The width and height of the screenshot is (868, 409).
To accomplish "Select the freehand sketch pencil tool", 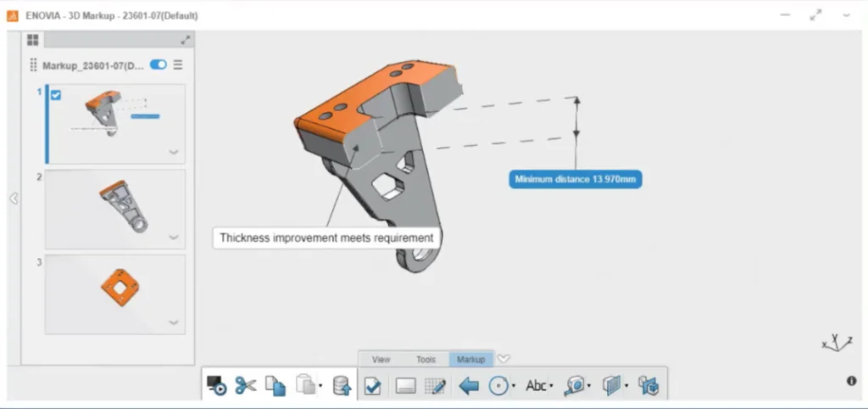I will tap(436, 386).
